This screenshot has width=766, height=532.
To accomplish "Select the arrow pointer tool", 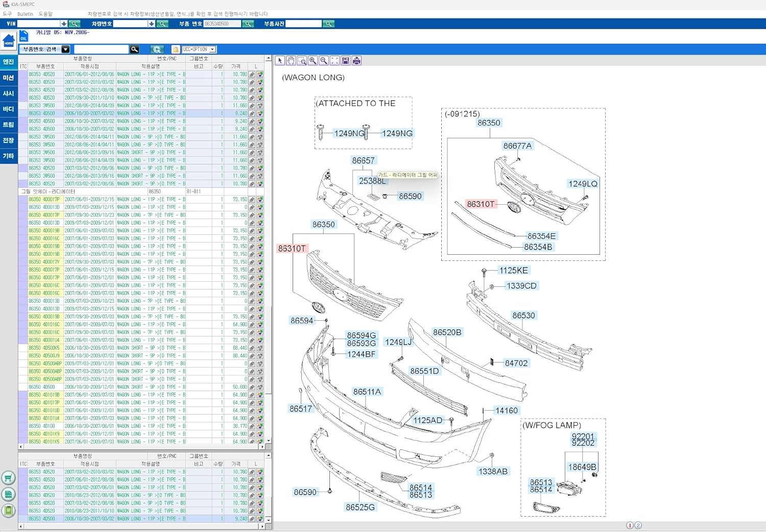I will pos(280,61).
